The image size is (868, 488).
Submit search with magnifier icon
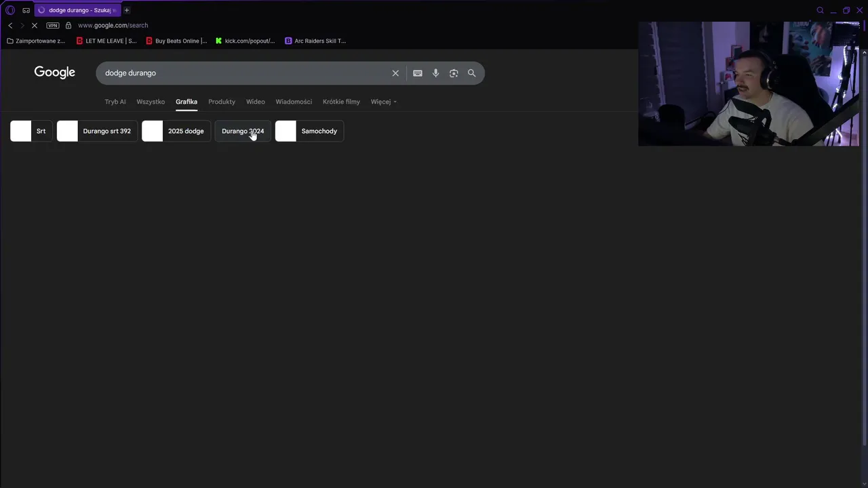pyautogui.click(x=471, y=73)
